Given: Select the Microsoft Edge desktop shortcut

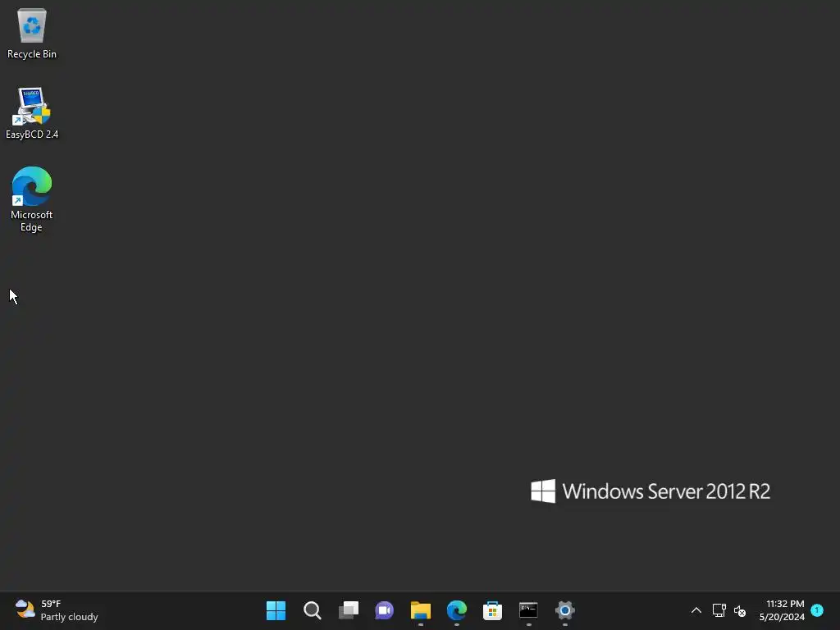Looking at the screenshot, I should [x=32, y=199].
